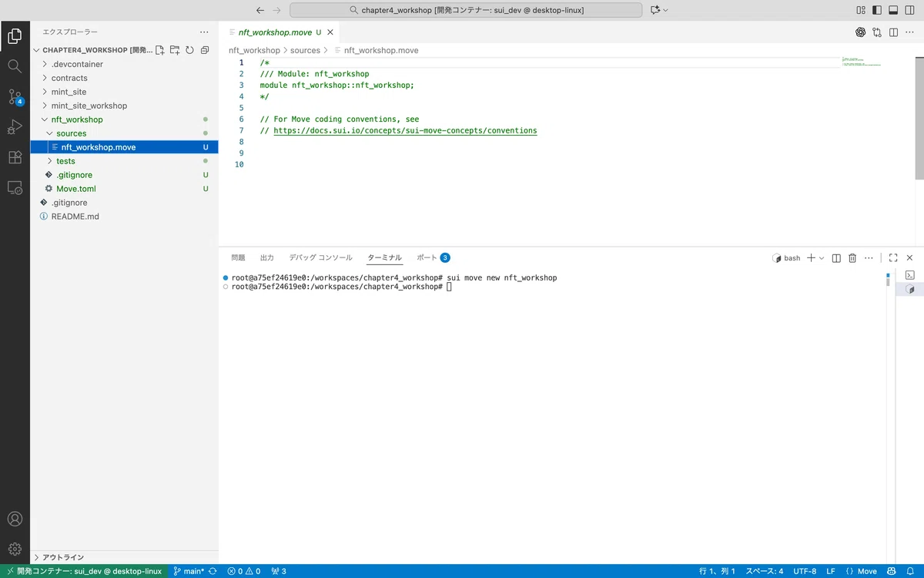Switch to the 出力 panel tab
924x578 pixels.
click(x=267, y=258)
